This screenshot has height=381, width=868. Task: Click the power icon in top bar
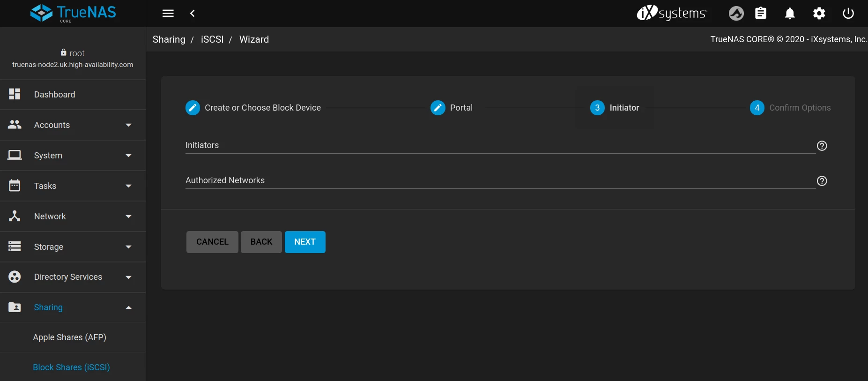pos(848,14)
